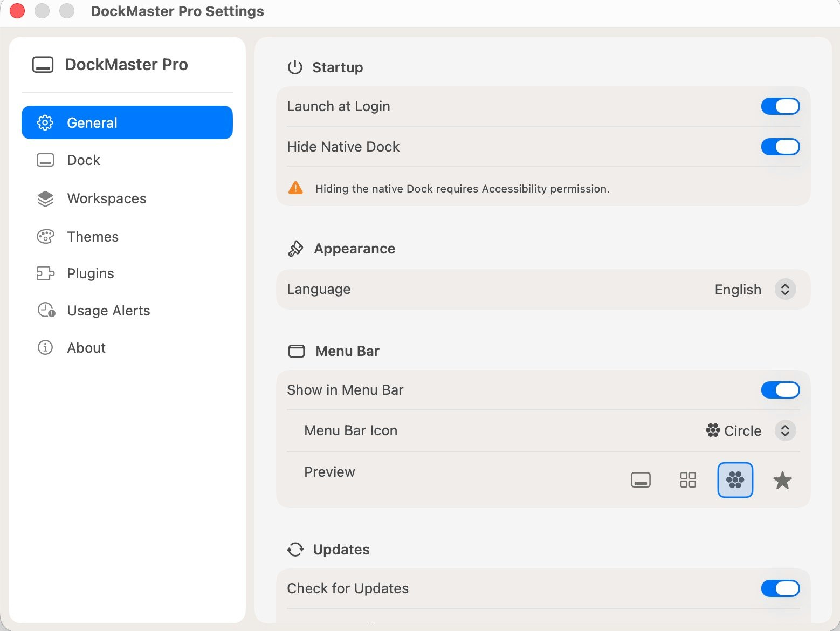Screen dimensions: 840x631
Task: Open the General settings tab
Action: click(x=127, y=122)
